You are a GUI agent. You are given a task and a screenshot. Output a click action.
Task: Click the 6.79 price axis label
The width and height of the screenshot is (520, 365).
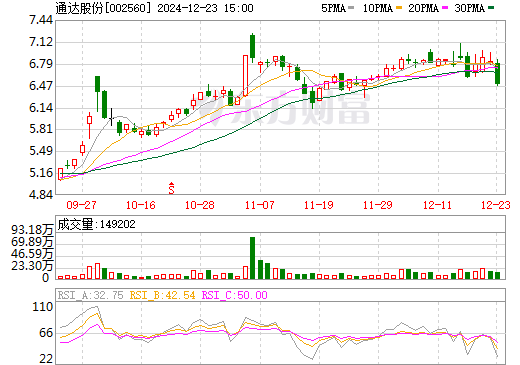(x=41, y=64)
